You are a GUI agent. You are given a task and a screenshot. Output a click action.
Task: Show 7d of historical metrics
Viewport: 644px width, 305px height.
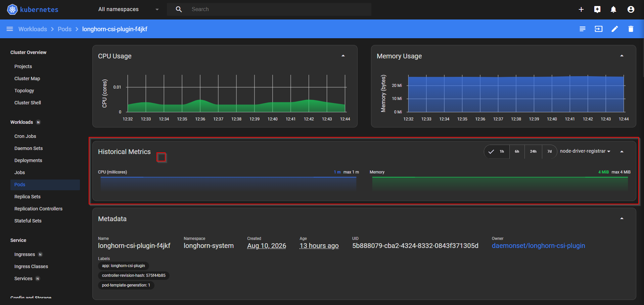click(x=550, y=152)
